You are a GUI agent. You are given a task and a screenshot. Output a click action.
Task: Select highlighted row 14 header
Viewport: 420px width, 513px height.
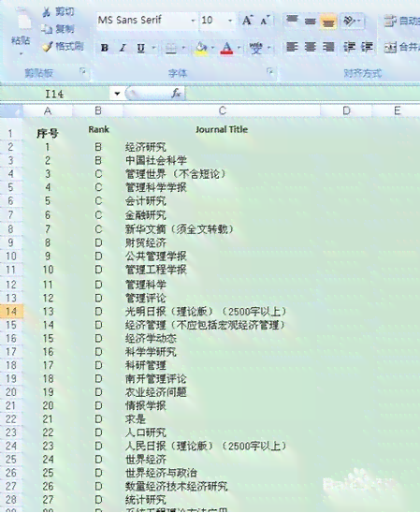11,311
